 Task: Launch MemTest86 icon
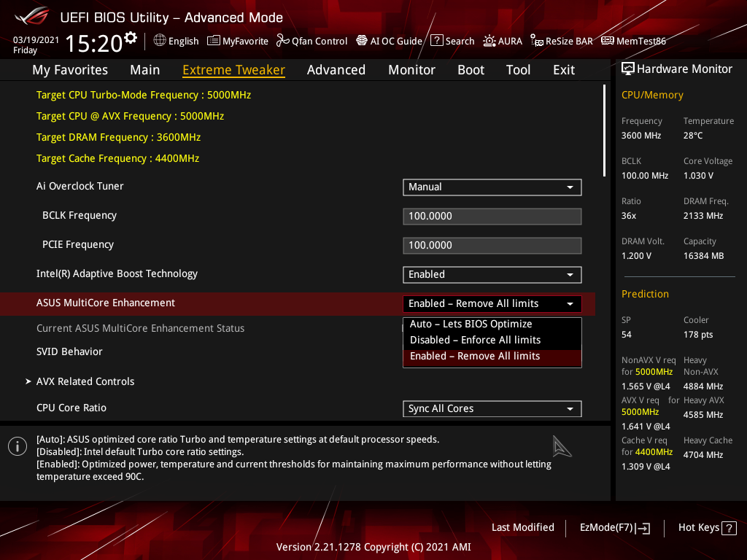(x=608, y=41)
